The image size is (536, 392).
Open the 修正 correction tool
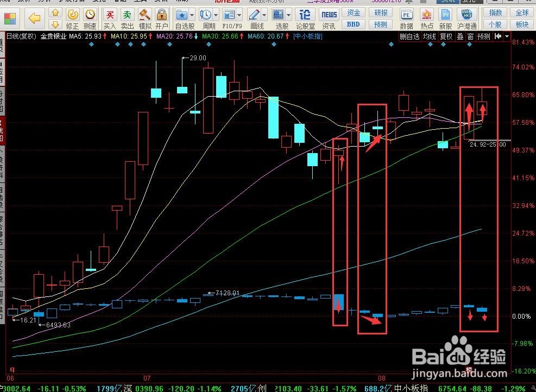click(72, 19)
